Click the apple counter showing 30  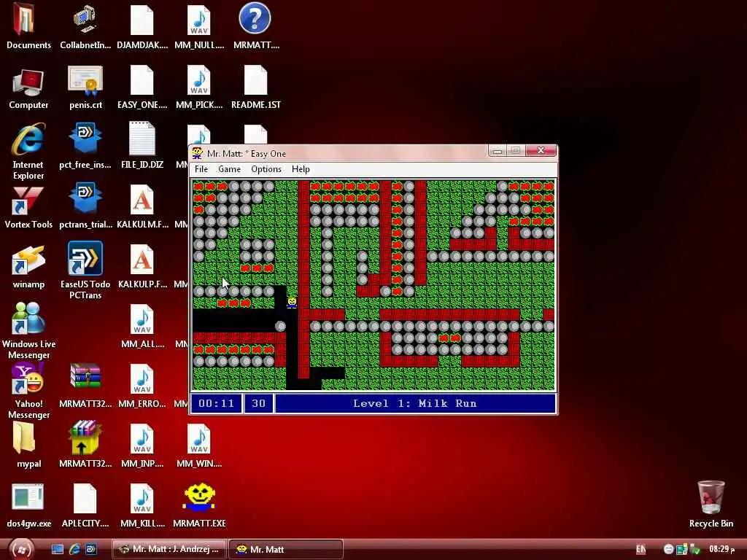[259, 403]
